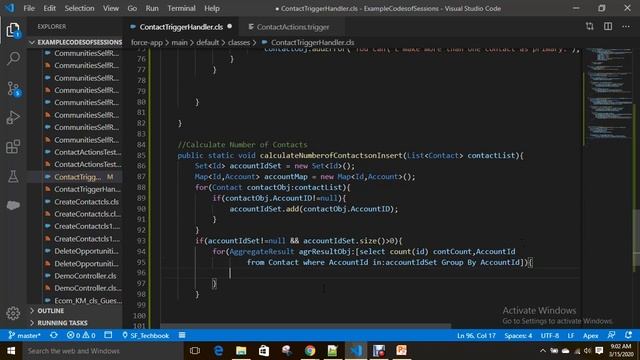
Task: Switch to the ContactTriggerHandler.cls tab
Action: 181,27
